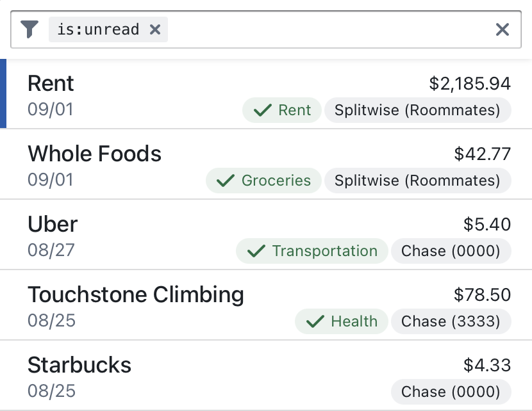Image resolution: width=532 pixels, height=411 pixels.
Task: Click Chase (0000) account tag on Uber
Action: 451,251
